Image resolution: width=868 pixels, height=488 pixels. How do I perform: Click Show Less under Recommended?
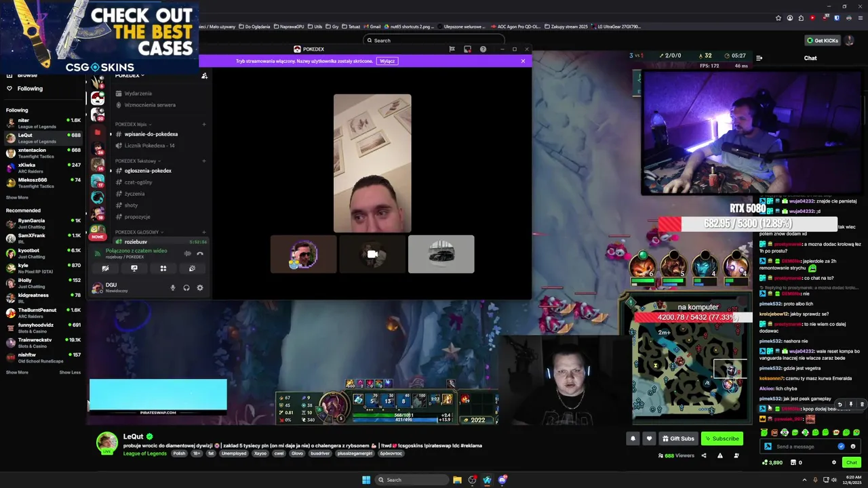coord(70,373)
